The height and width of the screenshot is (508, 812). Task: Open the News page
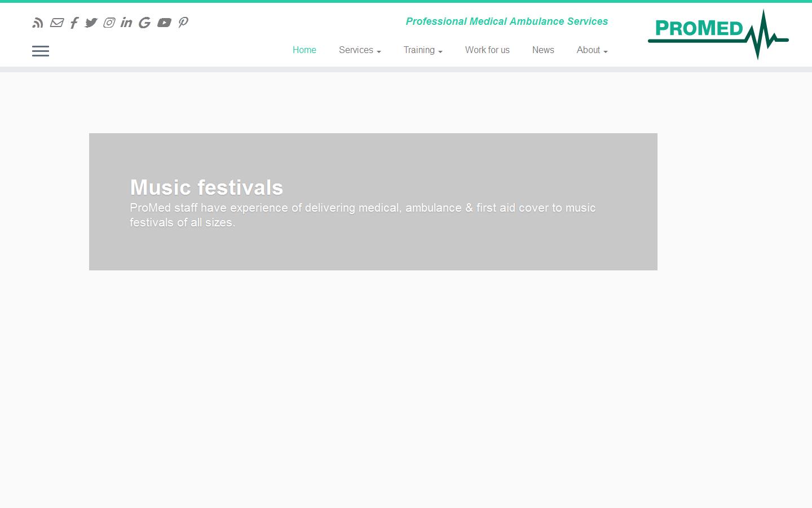point(543,50)
